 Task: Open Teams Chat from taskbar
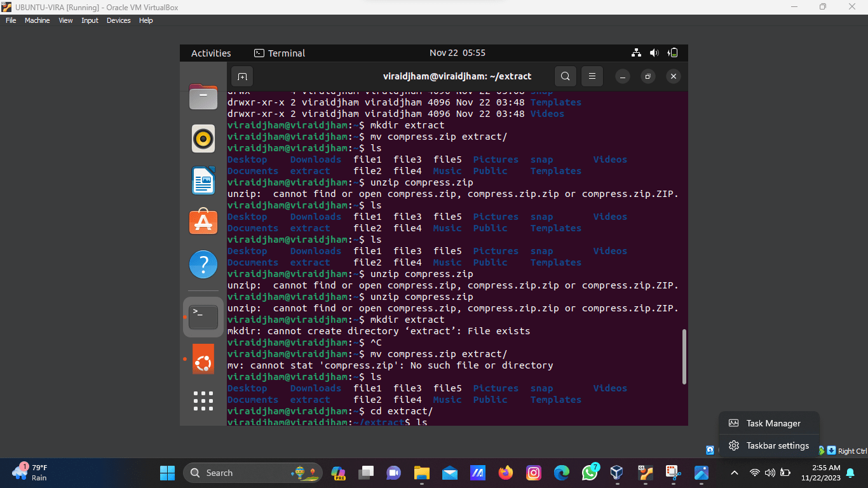[394, 473]
